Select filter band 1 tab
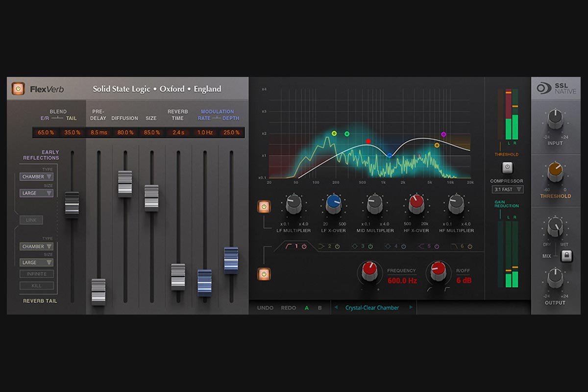588x392 pixels. coord(296,246)
